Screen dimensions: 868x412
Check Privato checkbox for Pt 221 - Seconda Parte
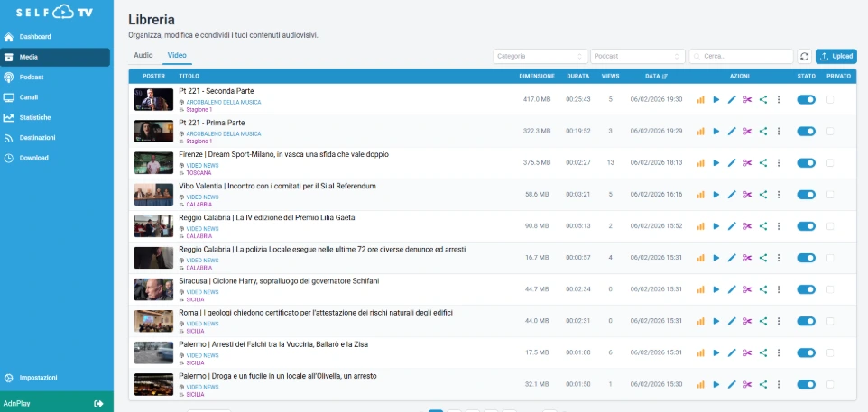tap(830, 99)
